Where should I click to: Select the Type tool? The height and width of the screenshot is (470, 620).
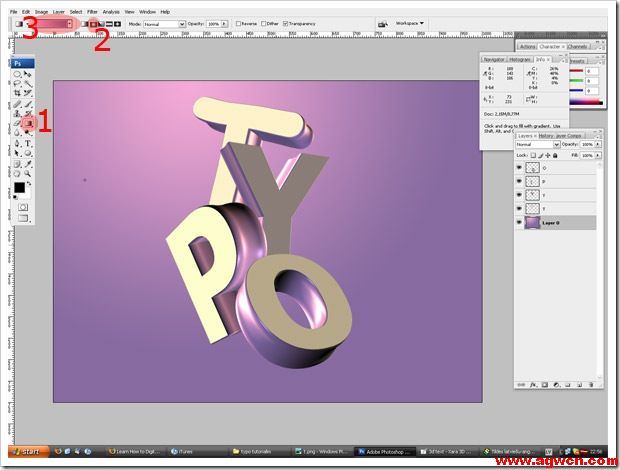tap(28, 144)
